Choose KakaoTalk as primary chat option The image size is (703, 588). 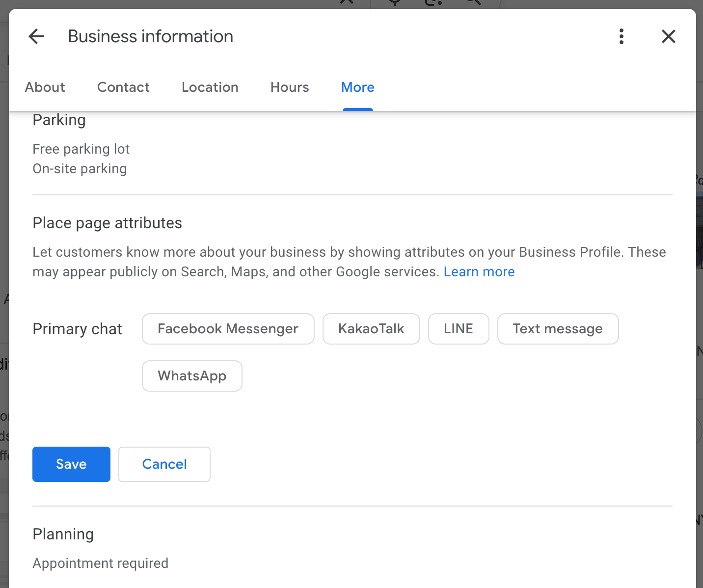371,329
